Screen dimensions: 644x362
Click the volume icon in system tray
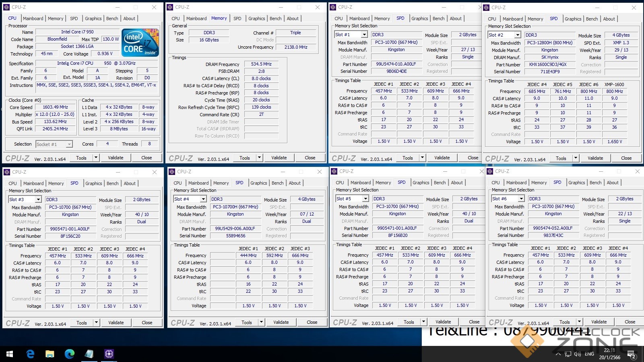pos(578,354)
